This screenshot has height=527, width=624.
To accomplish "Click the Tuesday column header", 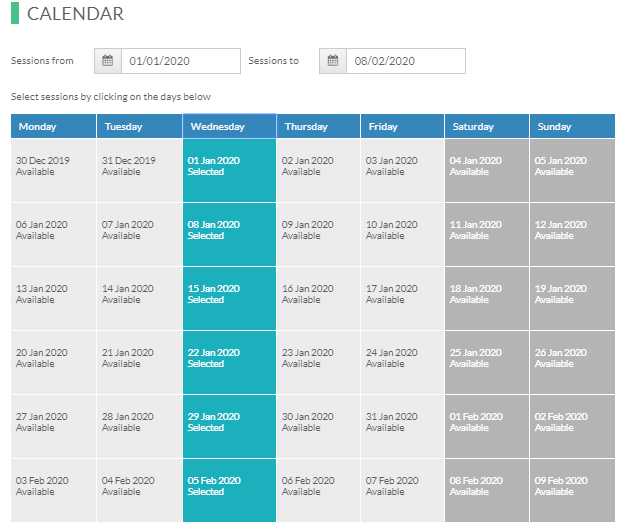I will 139,126.
